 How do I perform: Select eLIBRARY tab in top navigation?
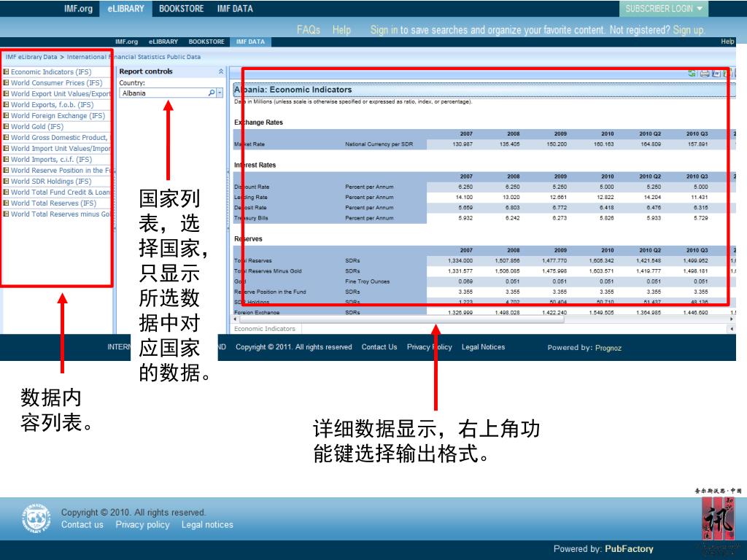click(x=125, y=9)
